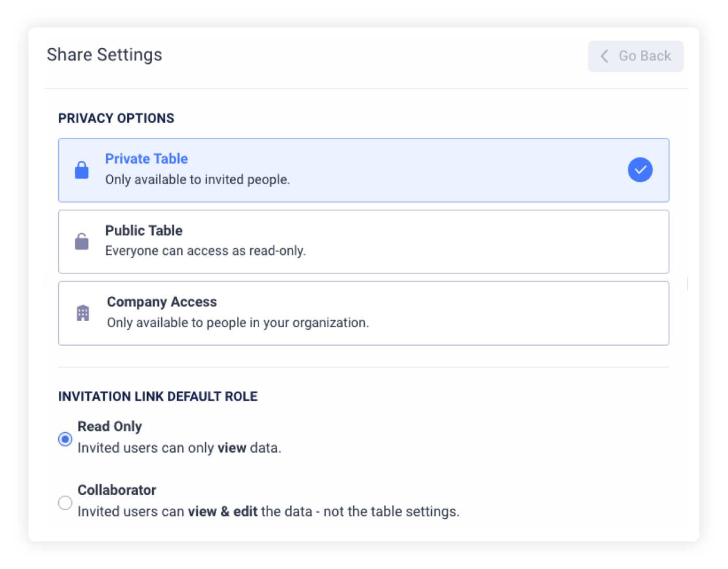Click the Collaborator role label
Screen dimensions: 728x569
(x=117, y=490)
